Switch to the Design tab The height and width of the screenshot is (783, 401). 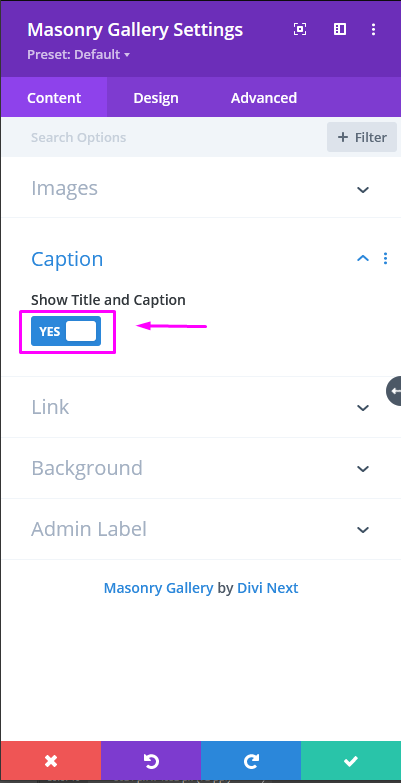pos(156,97)
